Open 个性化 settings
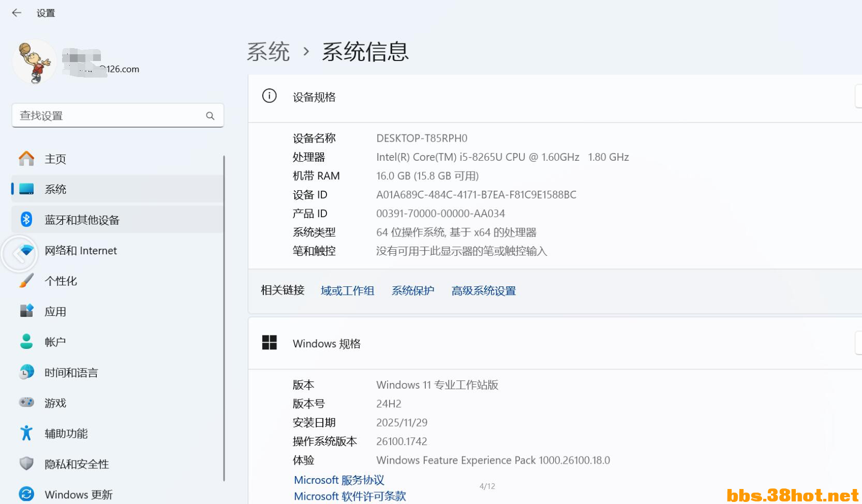This screenshot has height=504, width=862. 117,281
